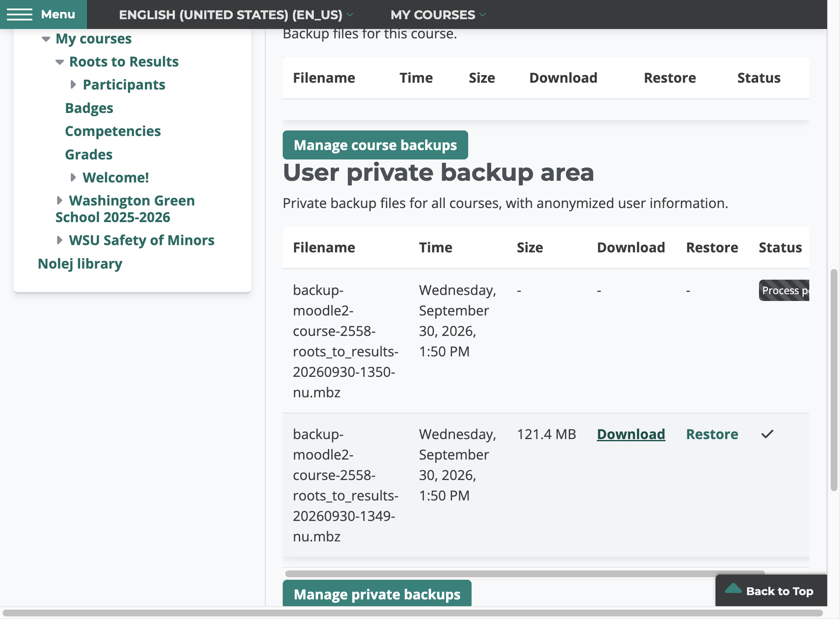The image size is (840, 619).
Task: Open Grades in the navigation
Action: [89, 154]
